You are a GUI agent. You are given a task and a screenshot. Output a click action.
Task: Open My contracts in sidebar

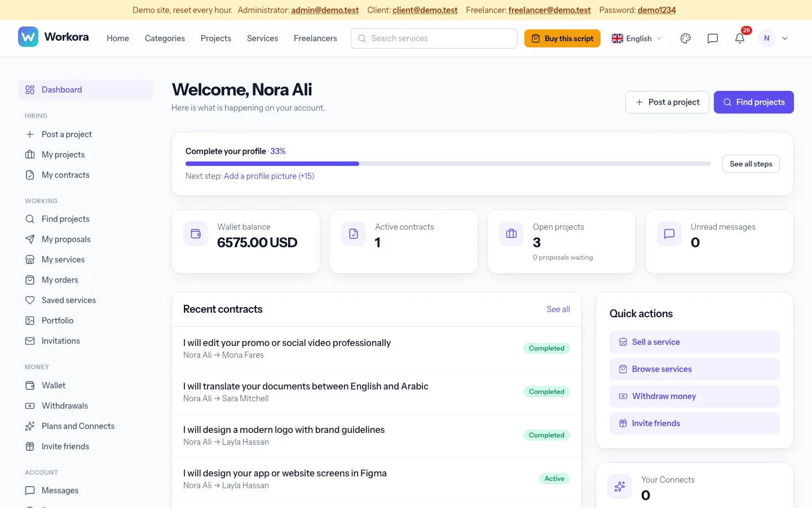(86, 175)
